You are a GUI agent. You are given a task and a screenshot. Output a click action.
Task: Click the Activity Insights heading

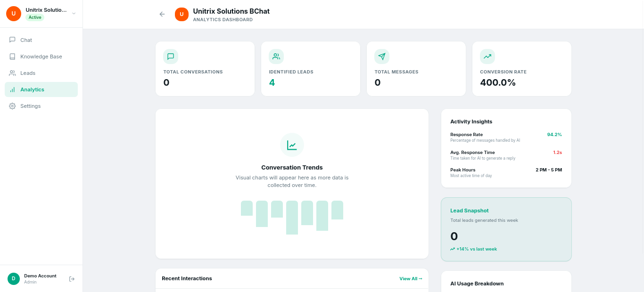[x=471, y=122]
